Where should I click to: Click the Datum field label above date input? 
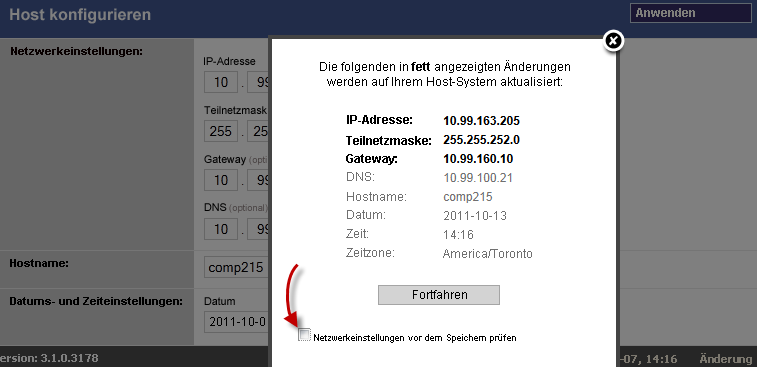pos(220,301)
